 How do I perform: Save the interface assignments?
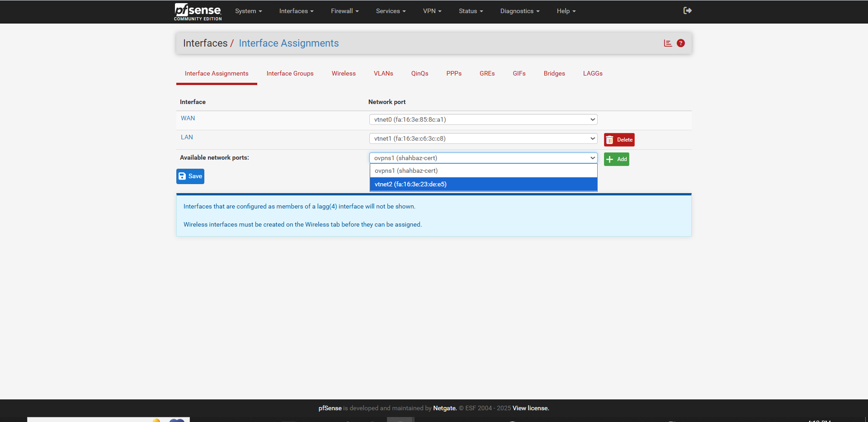point(190,176)
